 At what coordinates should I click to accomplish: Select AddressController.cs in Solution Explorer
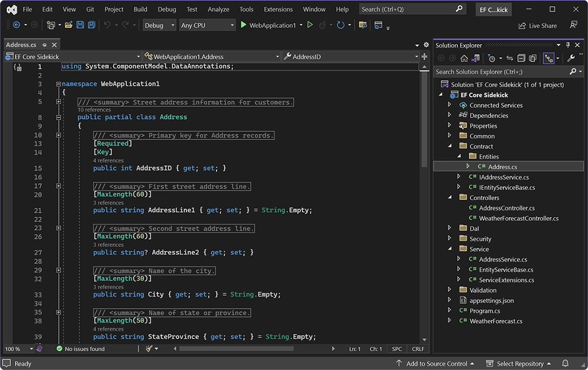507,208
